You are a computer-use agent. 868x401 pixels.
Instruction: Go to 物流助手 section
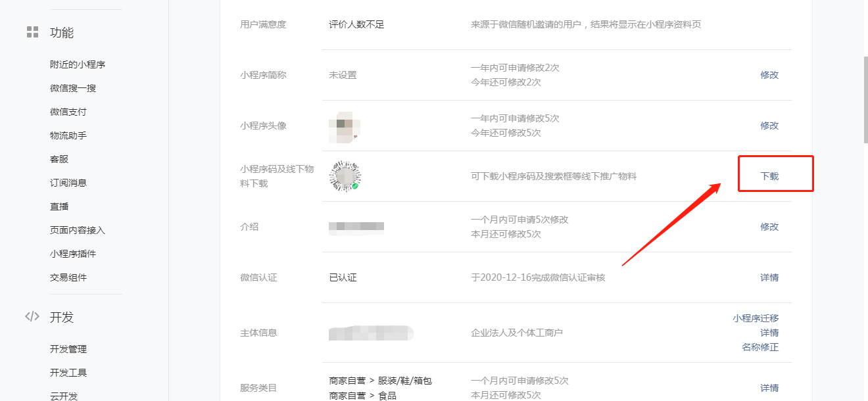pos(68,135)
